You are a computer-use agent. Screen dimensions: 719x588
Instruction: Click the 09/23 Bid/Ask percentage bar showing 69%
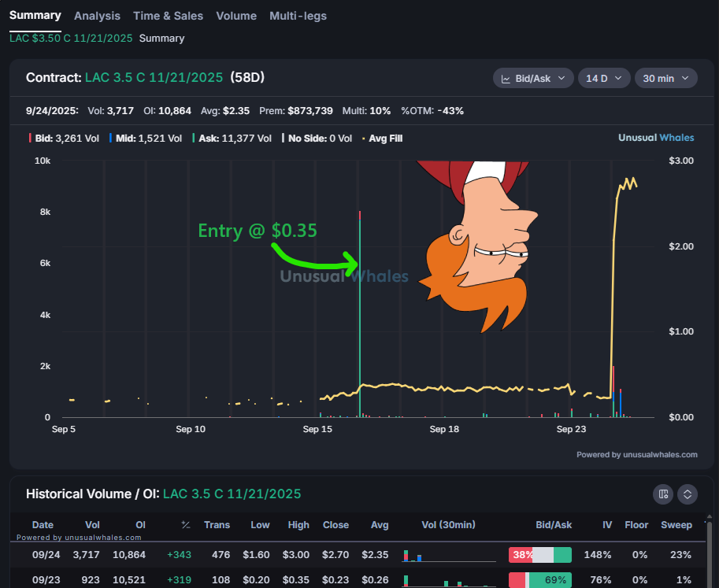coord(540,580)
